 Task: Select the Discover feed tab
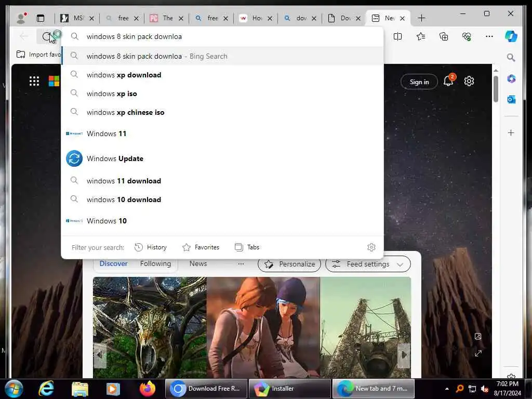pos(113,263)
